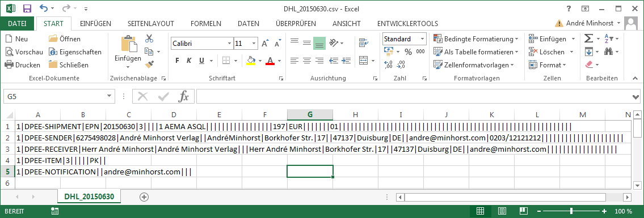Align text right
The image size is (644, 218).
(319, 61)
